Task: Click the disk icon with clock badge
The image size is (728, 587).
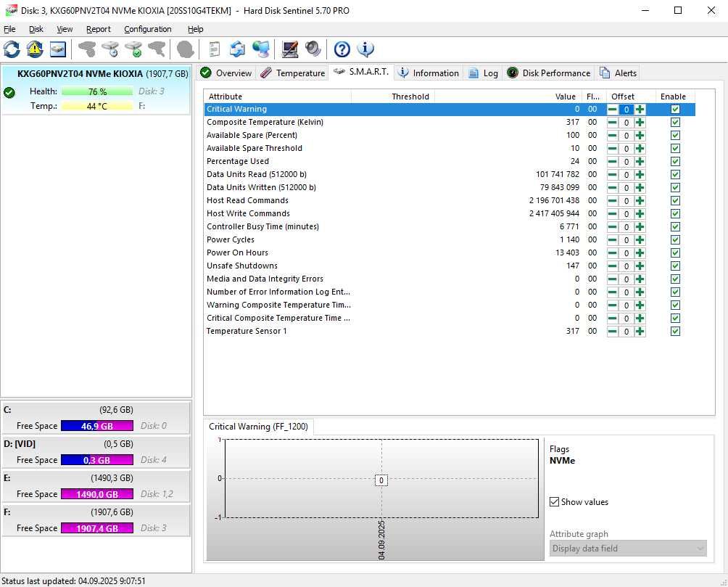Action: [110, 49]
